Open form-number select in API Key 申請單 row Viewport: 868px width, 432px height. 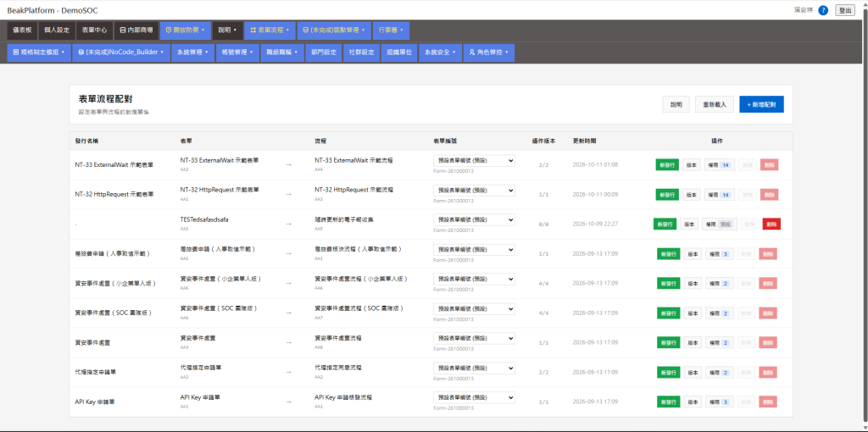tap(474, 398)
